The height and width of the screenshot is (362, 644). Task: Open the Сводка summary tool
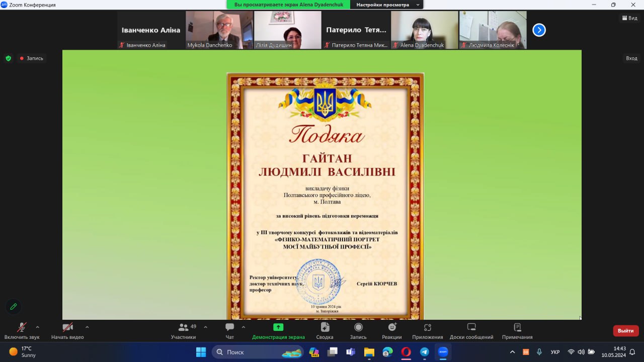coord(325,330)
